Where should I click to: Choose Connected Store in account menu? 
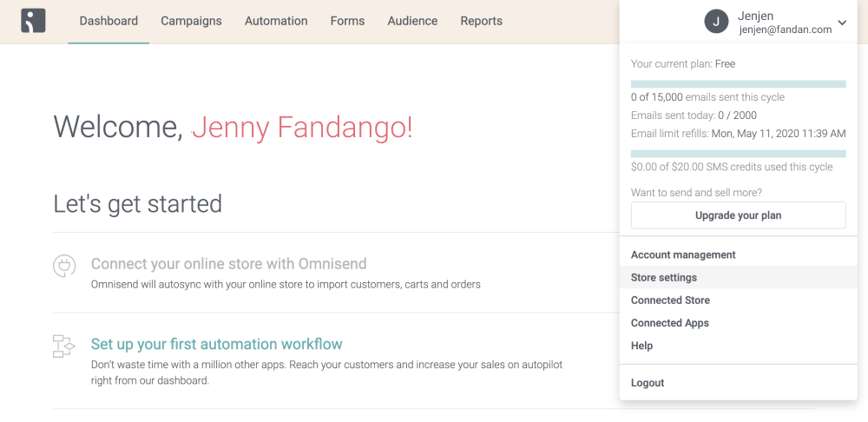[670, 300]
